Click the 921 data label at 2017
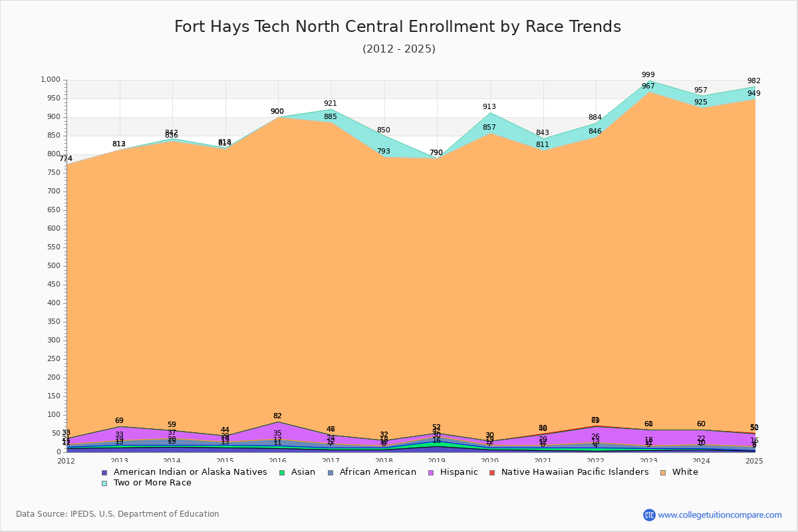Image resolution: width=798 pixels, height=532 pixels. click(x=331, y=103)
